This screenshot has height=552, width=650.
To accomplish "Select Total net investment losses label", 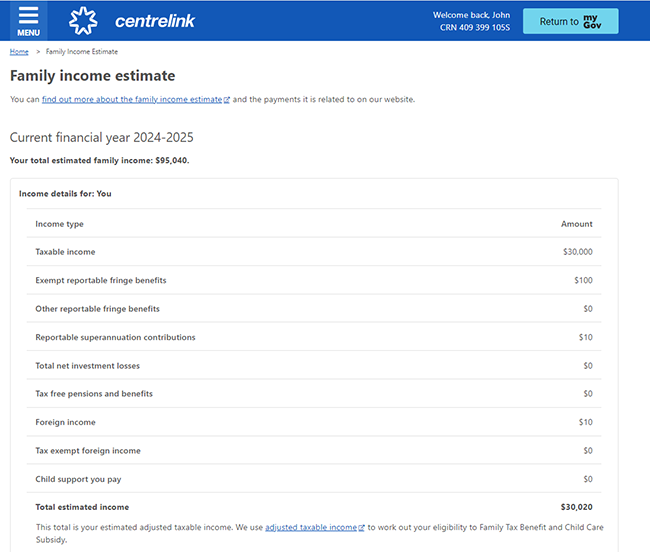I will coord(87,366).
